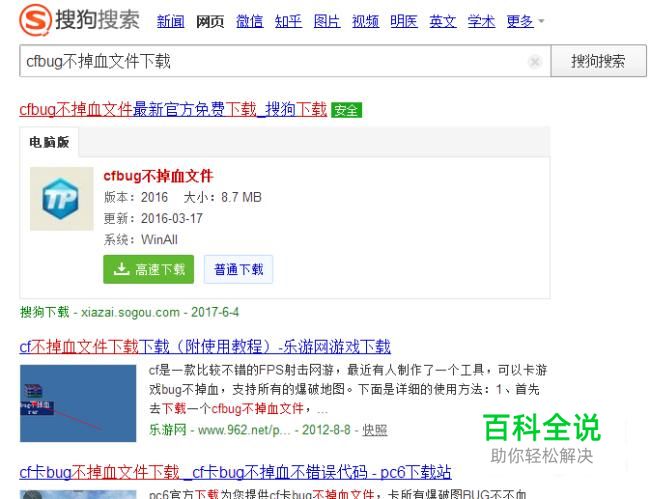Select the 电脑版 tab
Image resolution: width=650 pixels, height=499 pixels.
(x=49, y=142)
